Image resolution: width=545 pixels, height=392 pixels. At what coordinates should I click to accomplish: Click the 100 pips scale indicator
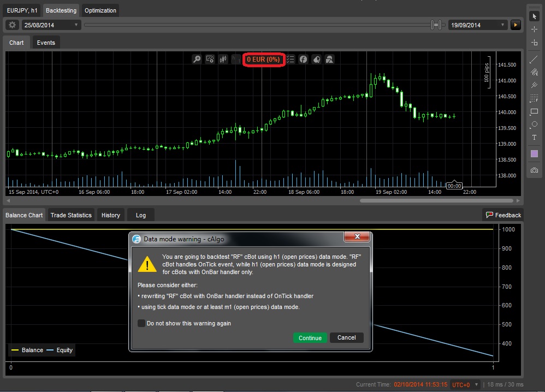487,72
